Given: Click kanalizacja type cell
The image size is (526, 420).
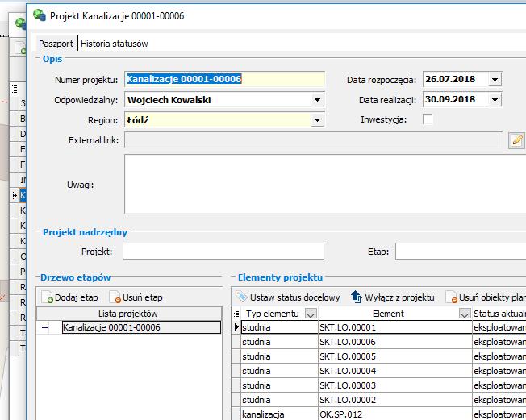Looking at the screenshot, I should coord(279,414).
